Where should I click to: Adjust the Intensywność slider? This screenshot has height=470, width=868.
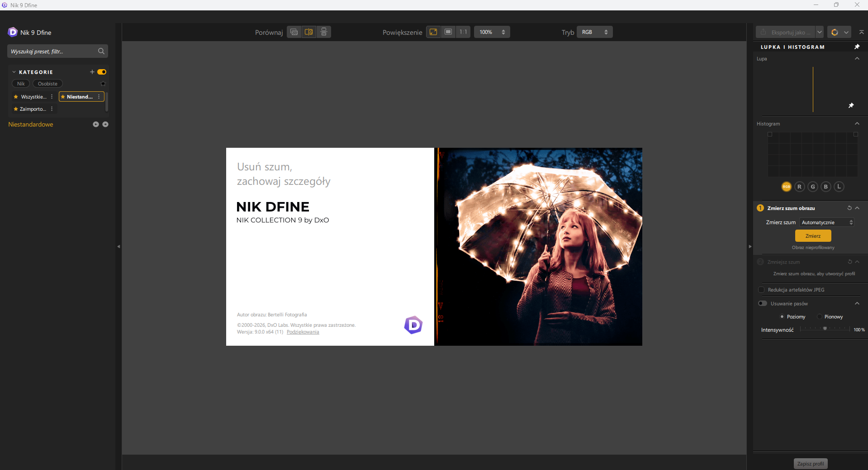coord(825,329)
